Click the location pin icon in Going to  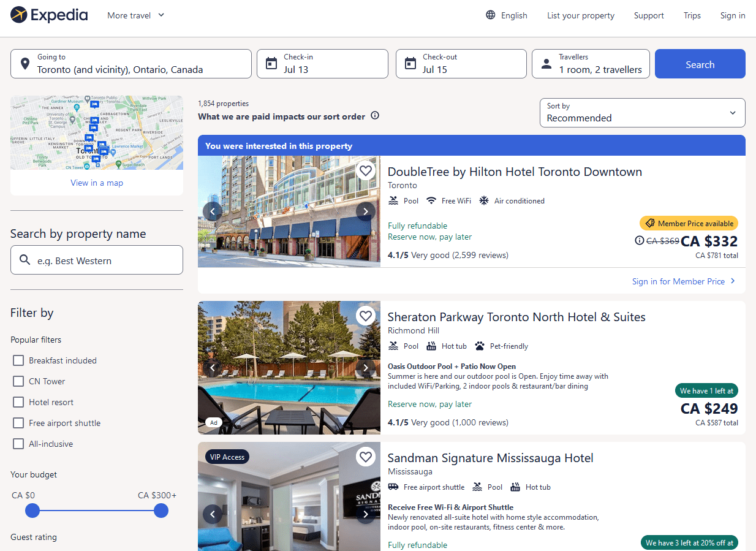pos(25,64)
